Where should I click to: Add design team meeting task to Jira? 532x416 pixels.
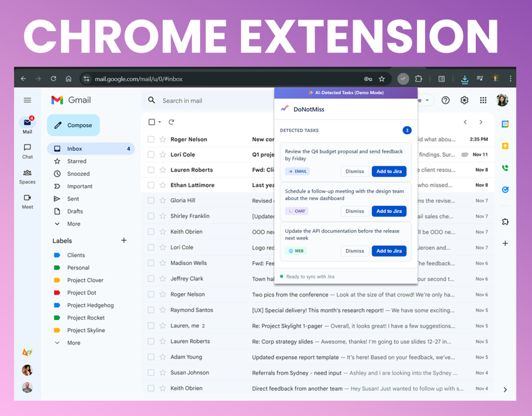point(389,211)
